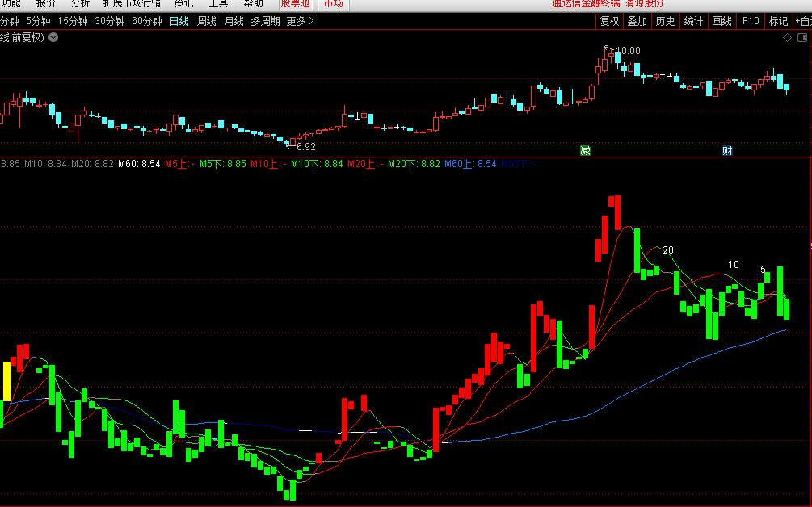Viewport: 812px width, 507px height.
Task: Switch to 5分钟 period
Action: coord(38,21)
